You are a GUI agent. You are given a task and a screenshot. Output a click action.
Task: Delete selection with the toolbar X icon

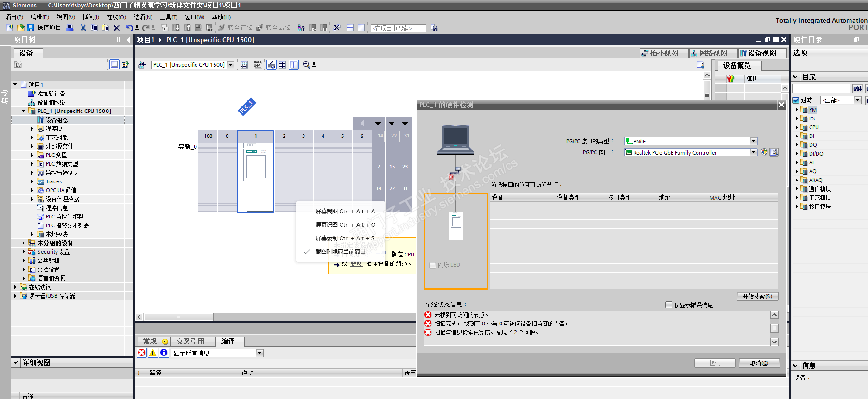coord(117,28)
